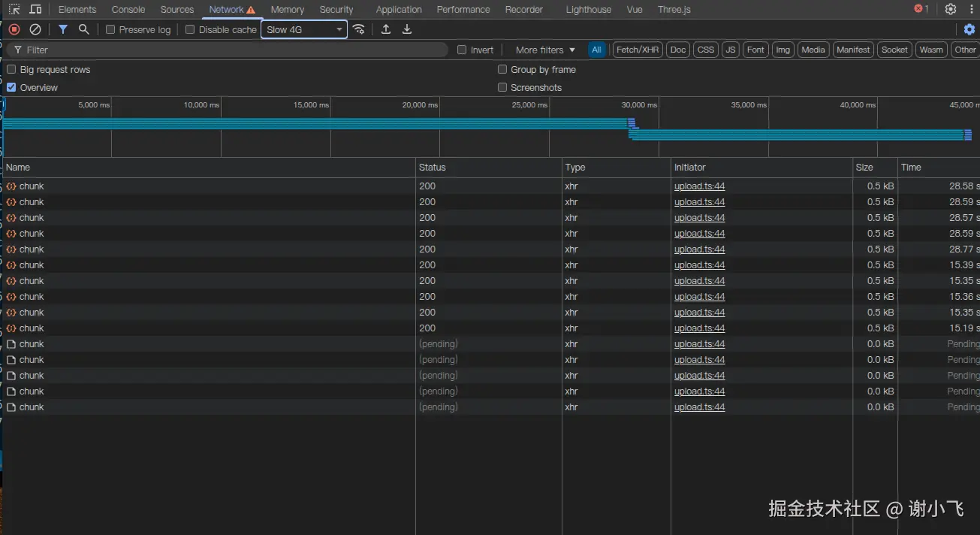980x535 pixels.
Task: Select the chunk request taking 28.57 s
Action: [490, 218]
